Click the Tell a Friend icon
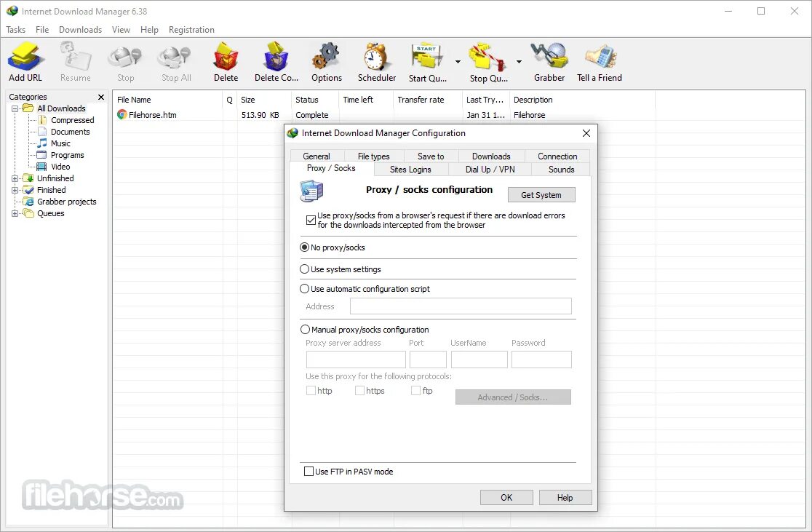The image size is (812, 532). tap(600, 56)
